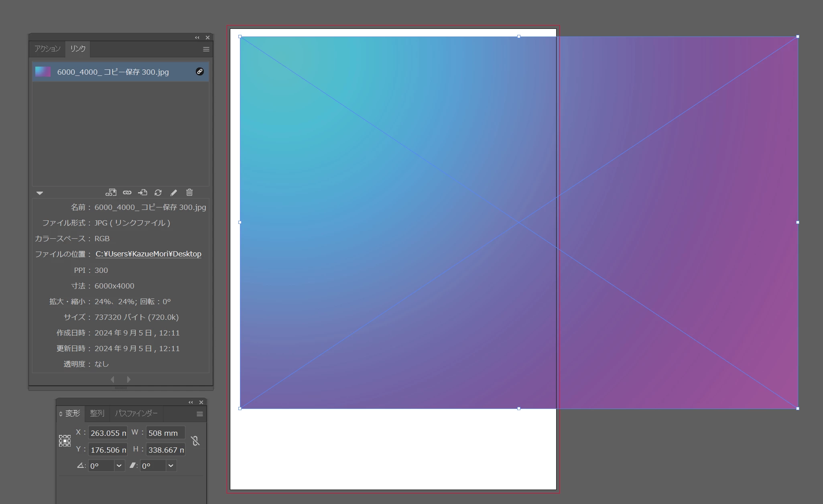This screenshot has height=504, width=823.
Task: Toggle constrain width and height proportions
Action: [195, 441]
